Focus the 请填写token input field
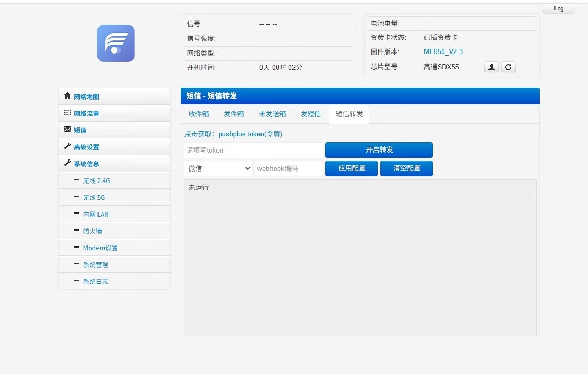588x374 pixels. pos(253,150)
